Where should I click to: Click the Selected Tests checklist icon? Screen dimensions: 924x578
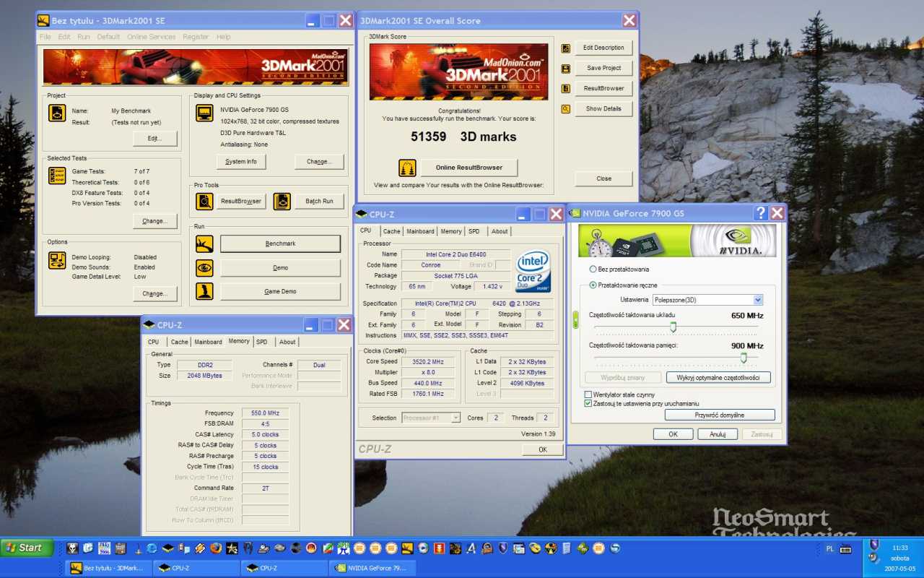(57, 175)
